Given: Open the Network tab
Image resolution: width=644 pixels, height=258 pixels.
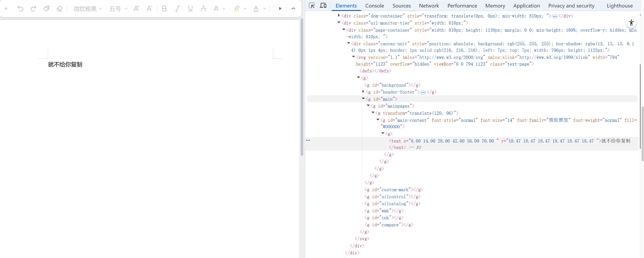Looking at the screenshot, I should (x=429, y=6).
